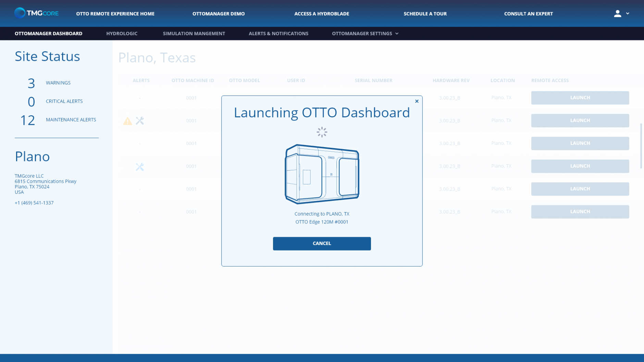Open OttoManager Demo page

(x=219, y=14)
